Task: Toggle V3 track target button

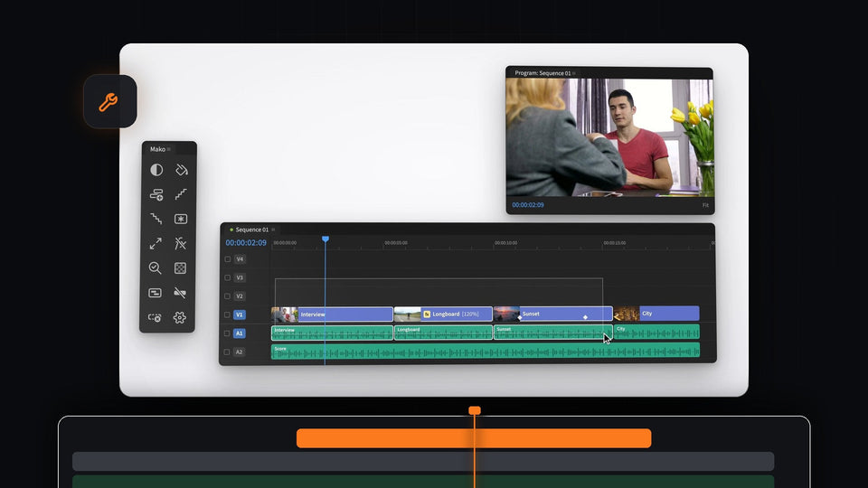Action: coord(240,277)
